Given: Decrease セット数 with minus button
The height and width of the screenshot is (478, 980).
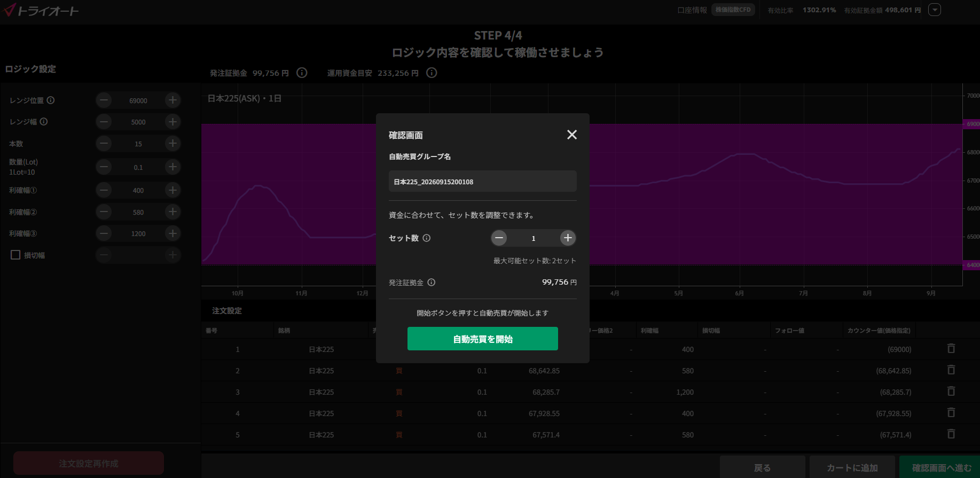Looking at the screenshot, I should (499, 238).
